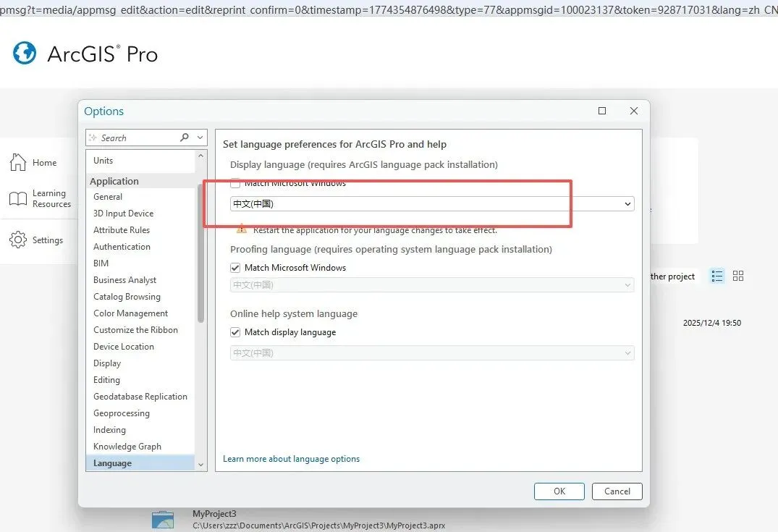Image resolution: width=778 pixels, height=532 pixels.
Task: Click the options list scroll down arrow
Action: pyautogui.click(x=201, y=465)
